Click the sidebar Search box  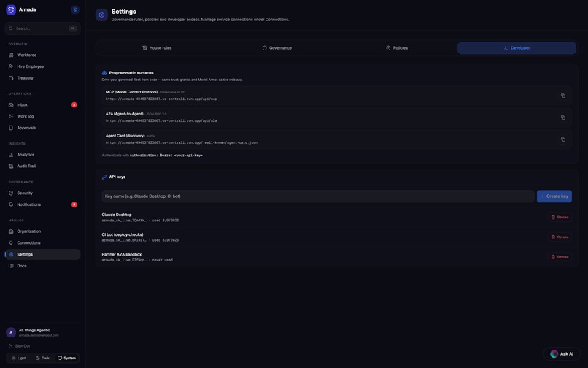point(43,28)
